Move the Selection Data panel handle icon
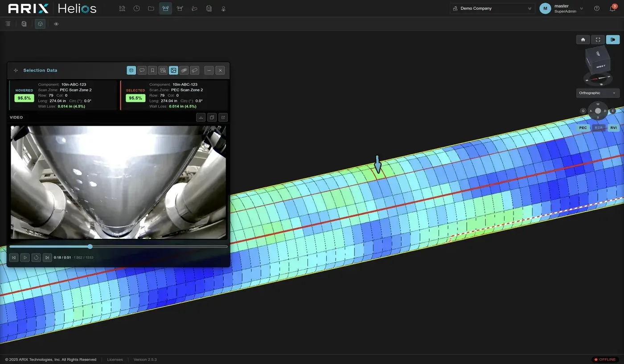The height and width of the screenshot is (364, 624). point(16,70)
